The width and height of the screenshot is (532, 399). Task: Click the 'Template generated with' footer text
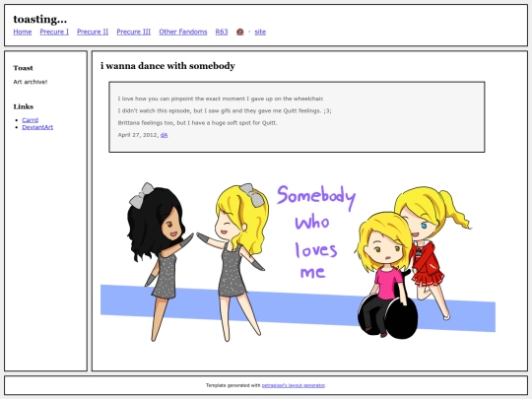233,385
